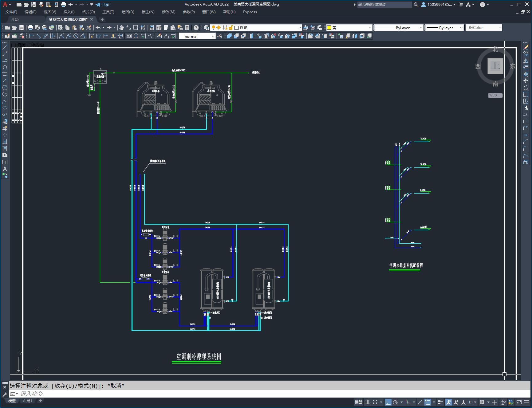The width and height of the screenshot is (532, 408).
Task: Select the Move tool in Modify toolbar
Action: pos(526,81)
